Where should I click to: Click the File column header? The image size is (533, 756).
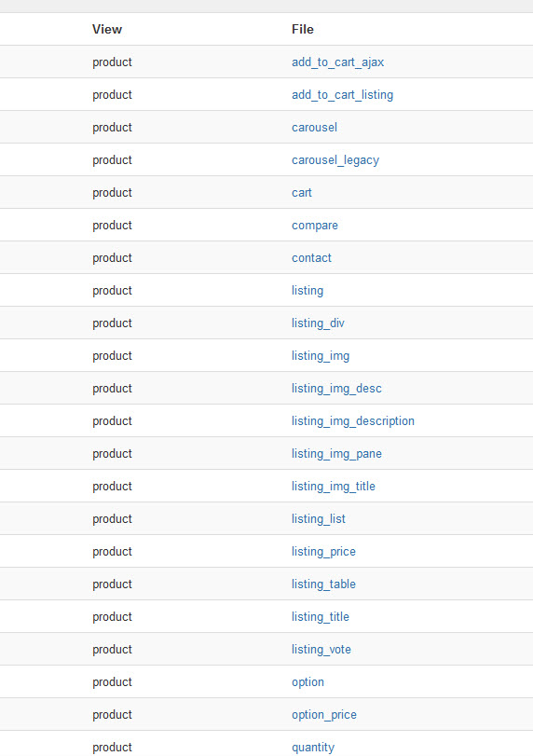[x=303, y=30]
